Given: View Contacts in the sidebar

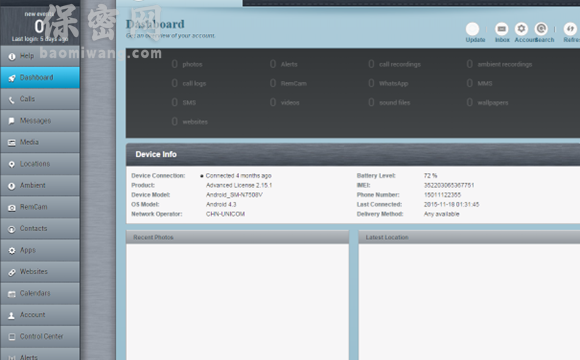Looking at the screenshot, I should [40, 229].
